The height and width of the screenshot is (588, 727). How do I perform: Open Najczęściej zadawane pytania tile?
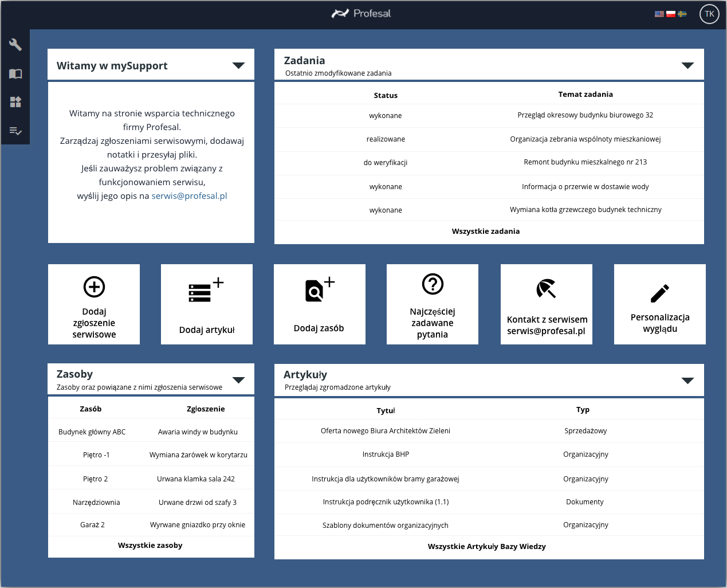433,304
